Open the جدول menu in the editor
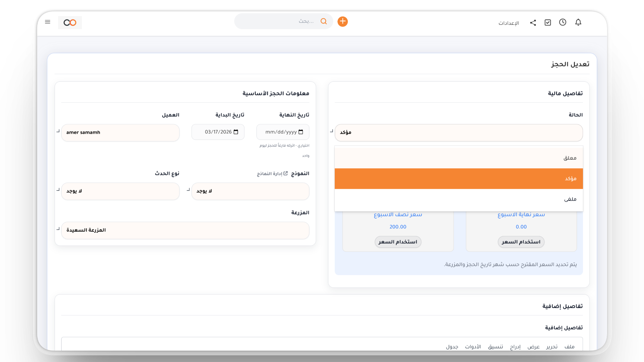Viewport: 644px width, 362px height. click(452, 347)
